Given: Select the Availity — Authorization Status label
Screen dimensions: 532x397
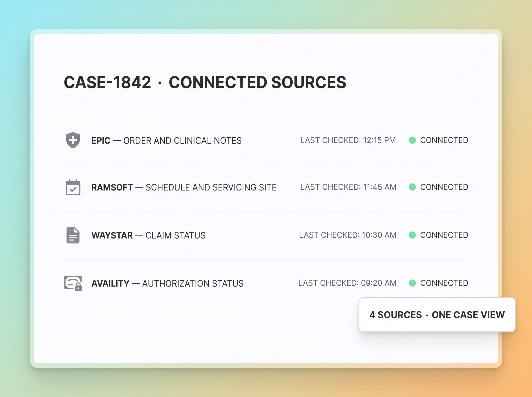Looking at the screenshot, I should pos(167,284).
